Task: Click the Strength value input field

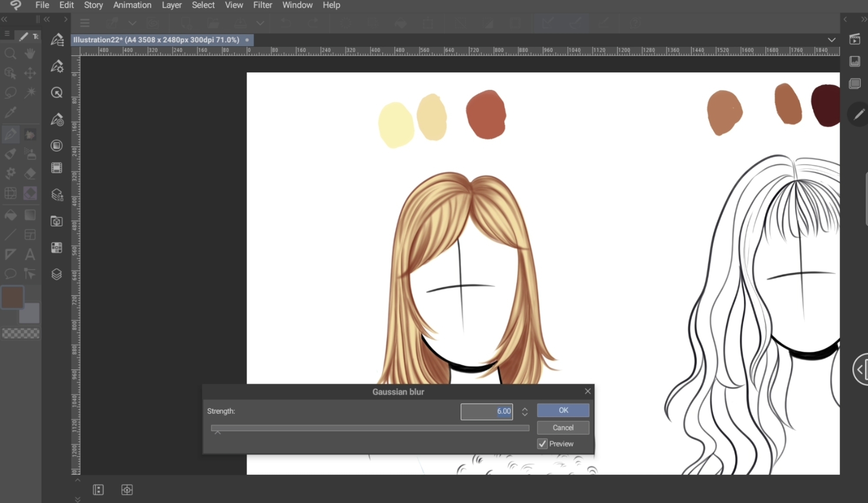Action: 486,411
